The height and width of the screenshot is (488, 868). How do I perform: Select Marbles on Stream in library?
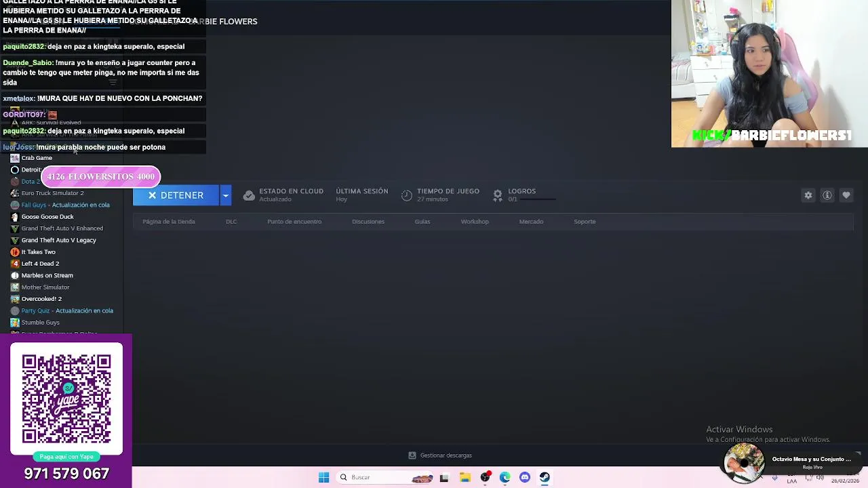47,275
